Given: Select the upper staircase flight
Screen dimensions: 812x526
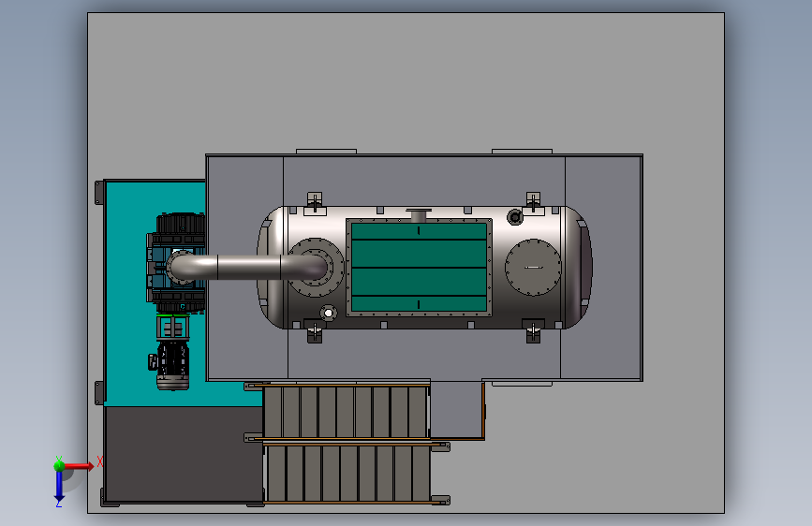Looking at the screenshot, I should (x=346, y=412).
